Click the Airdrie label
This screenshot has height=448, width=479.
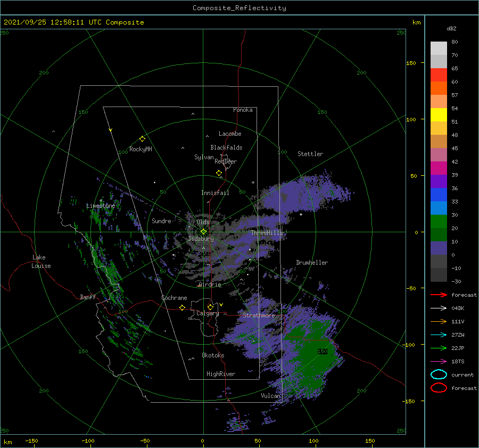210,284
